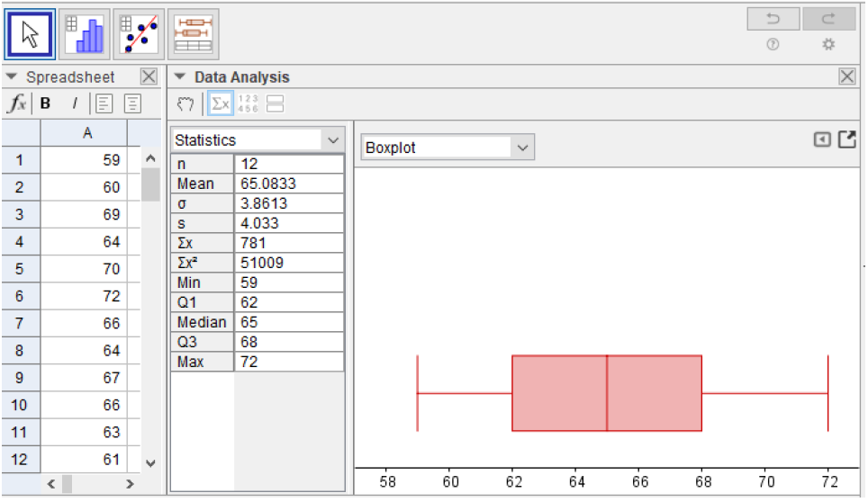This screenshot has width=868, height=502.
Task: Open the Help question mark icon
Action: point(773,44)
